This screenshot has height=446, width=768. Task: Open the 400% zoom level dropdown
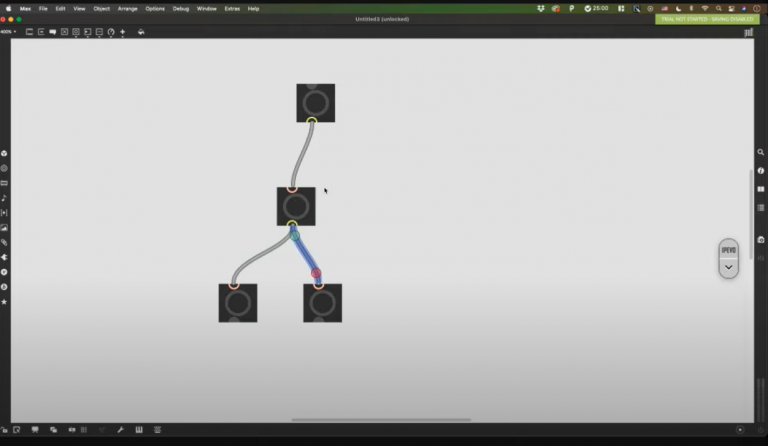point(8,32)
